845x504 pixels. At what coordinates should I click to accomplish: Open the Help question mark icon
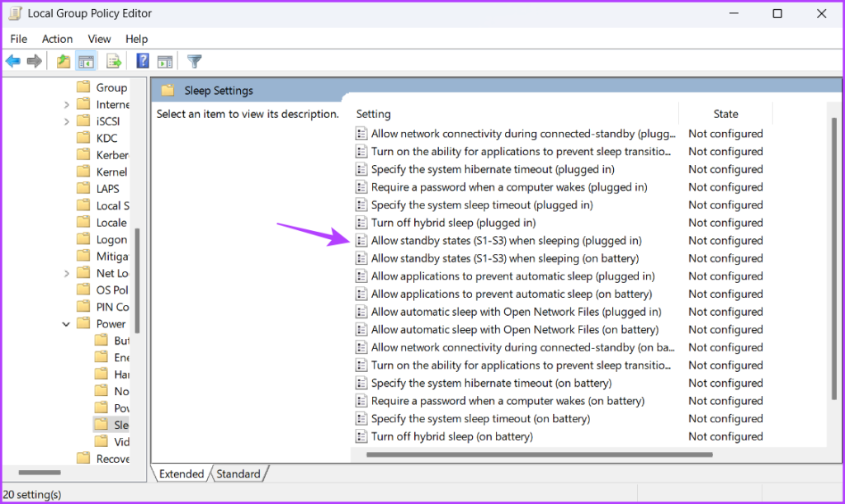(x=142, y=61)
